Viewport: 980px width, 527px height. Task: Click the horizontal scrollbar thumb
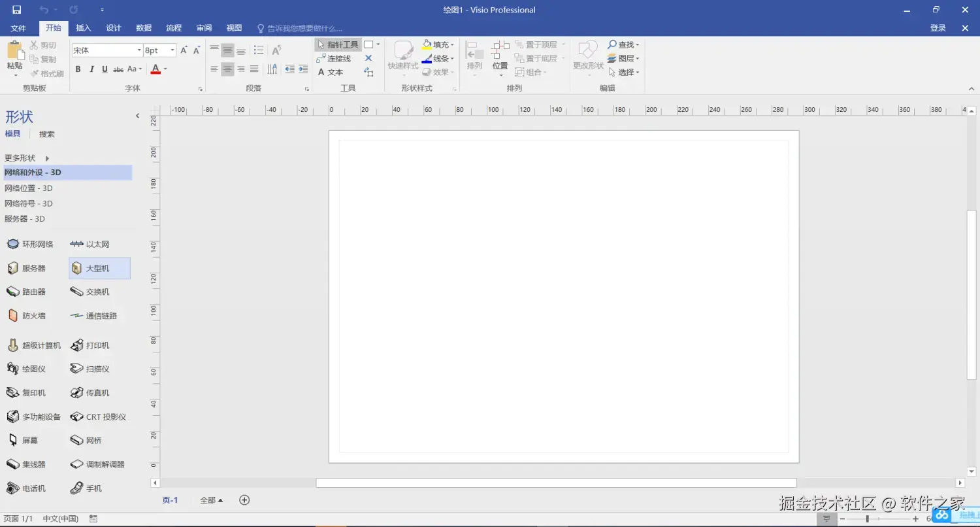(556, 483)
